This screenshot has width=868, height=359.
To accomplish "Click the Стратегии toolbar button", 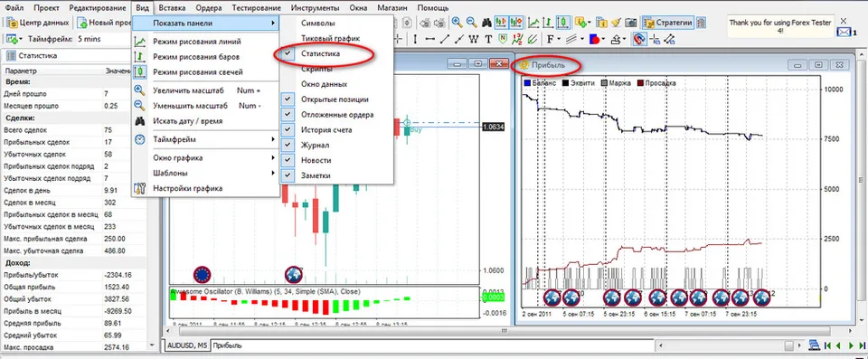I will click(x=668, y=23).
